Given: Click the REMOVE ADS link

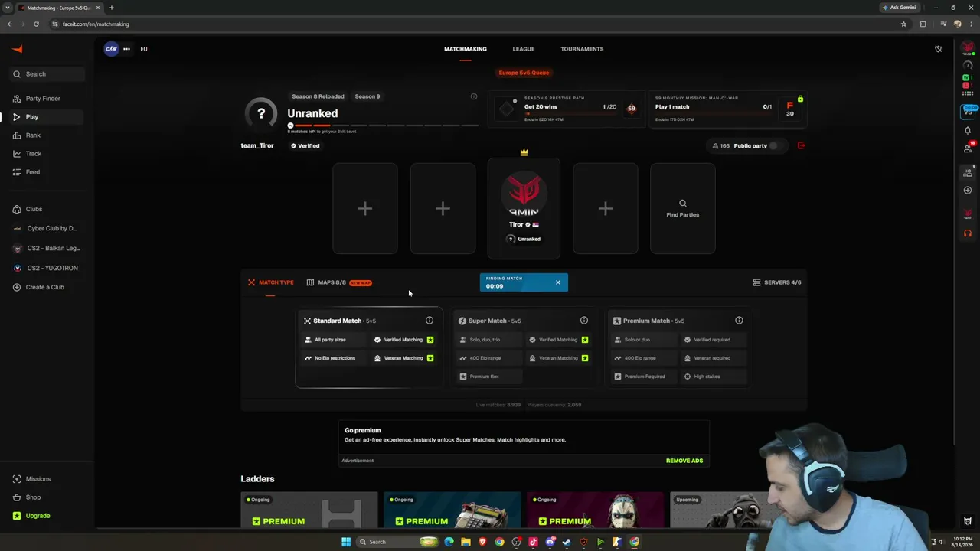Looking at the screenshot, I should (684, 461).
